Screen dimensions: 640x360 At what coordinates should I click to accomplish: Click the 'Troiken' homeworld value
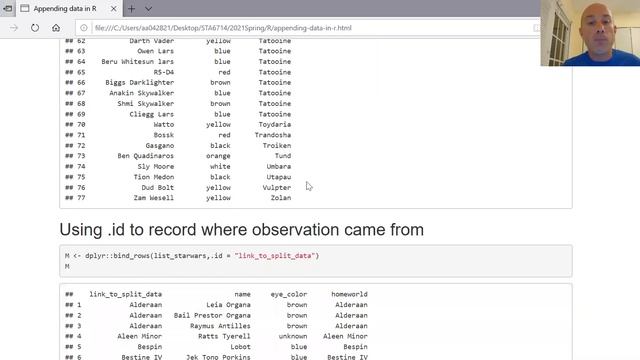(277, 146)
